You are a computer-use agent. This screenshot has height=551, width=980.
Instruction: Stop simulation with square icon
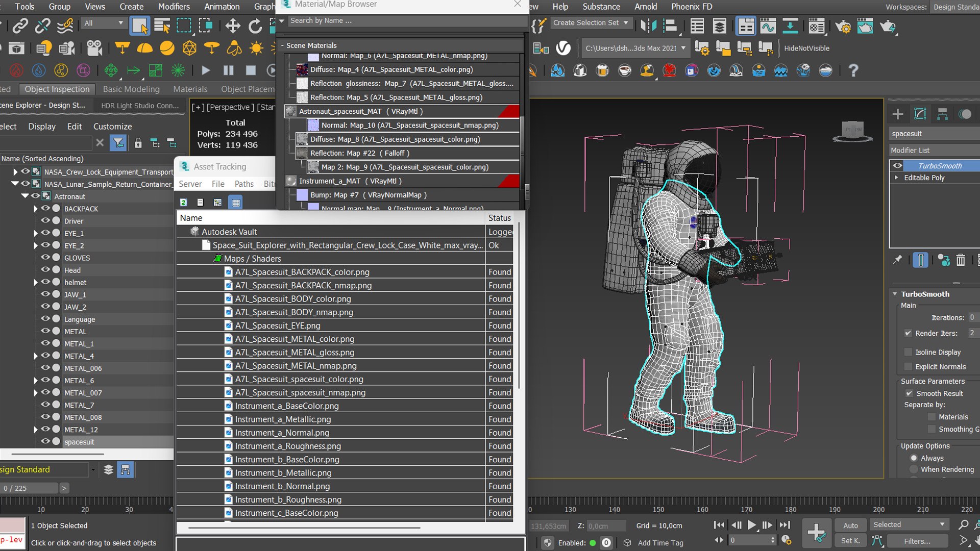(251, 70)
